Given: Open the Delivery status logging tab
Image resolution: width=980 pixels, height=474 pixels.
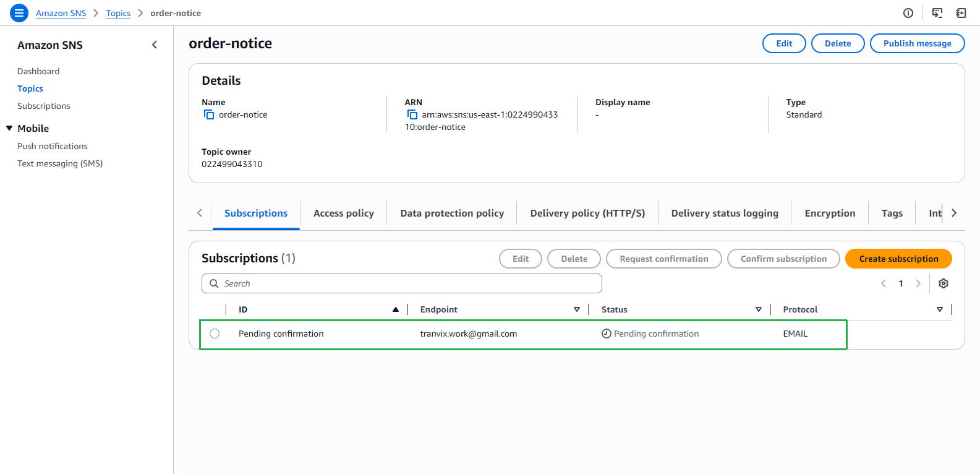Looking at the screenshot, I should point(725,213).
